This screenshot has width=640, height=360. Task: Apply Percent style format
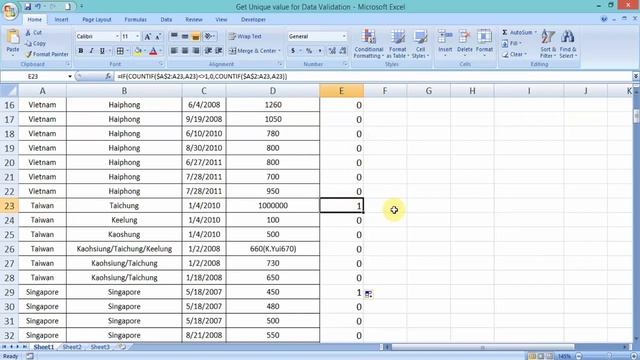coord(309,51)
